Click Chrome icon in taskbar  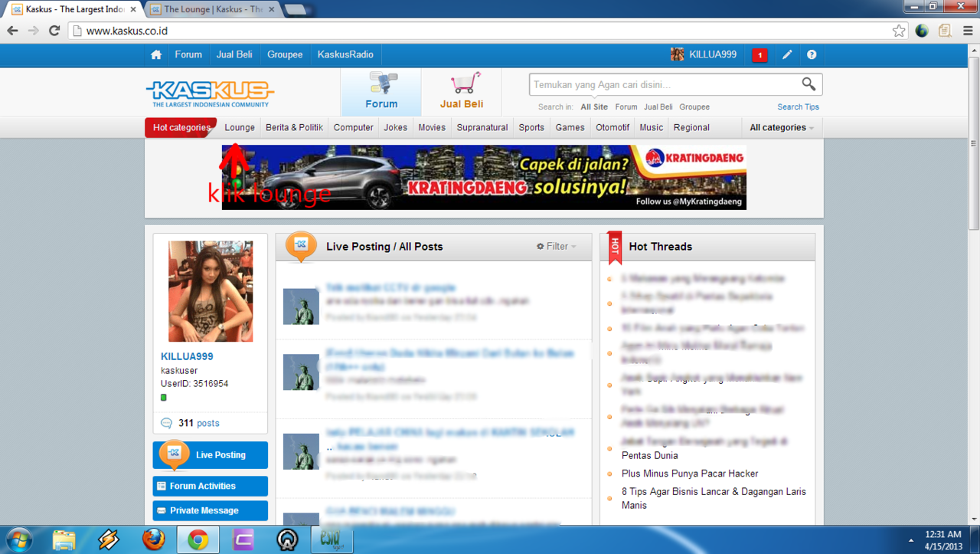coord(198,539)
